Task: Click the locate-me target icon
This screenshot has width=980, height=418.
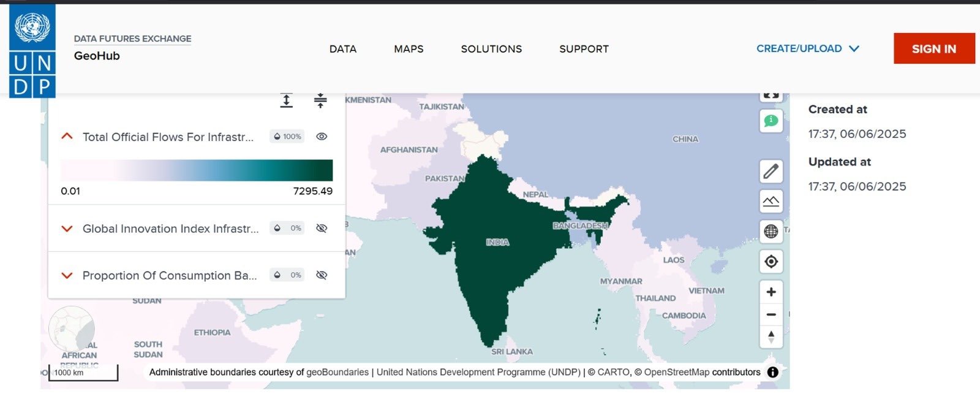Action: pyautogui.click(x=771, y=262)
